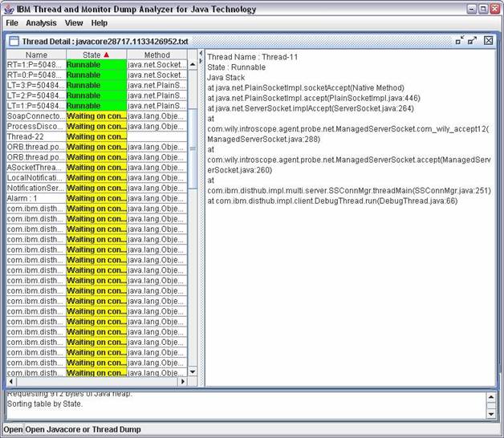Click java.lang.Obje... method cell of Alarm row
Image resolution: width=504 pixels, height=438 pixels.
[156, 198]
